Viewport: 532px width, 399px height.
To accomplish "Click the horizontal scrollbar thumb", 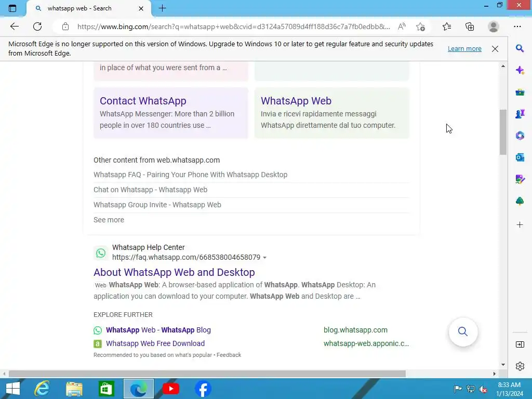I will tap(207, 374).
